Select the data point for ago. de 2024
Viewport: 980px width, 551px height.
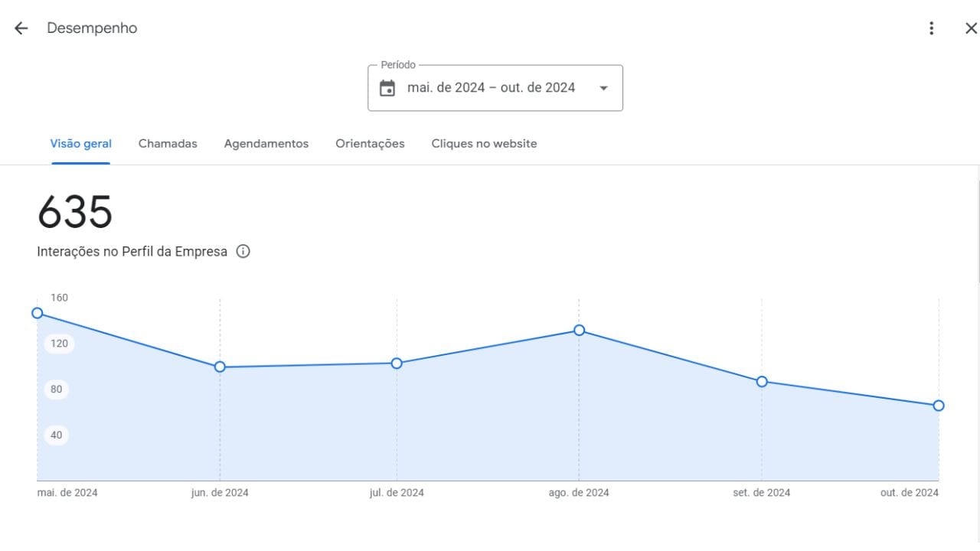click(x=579, y=330)
